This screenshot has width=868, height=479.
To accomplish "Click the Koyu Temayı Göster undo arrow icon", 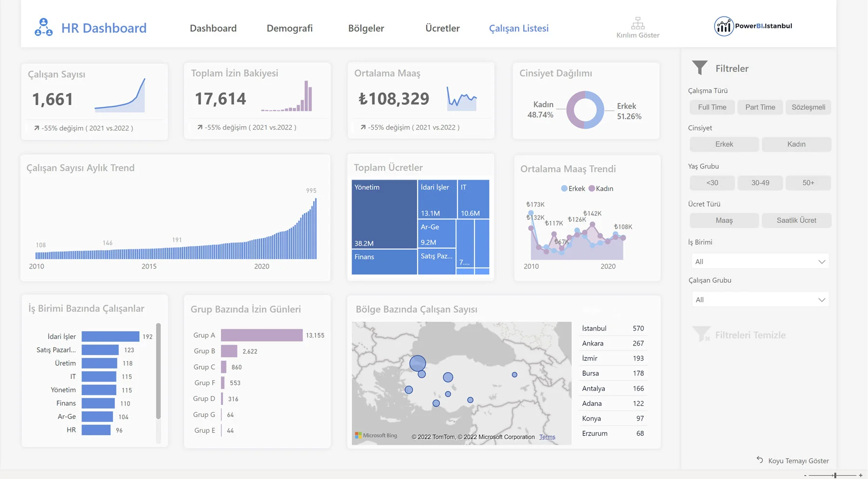I will 760,460.
